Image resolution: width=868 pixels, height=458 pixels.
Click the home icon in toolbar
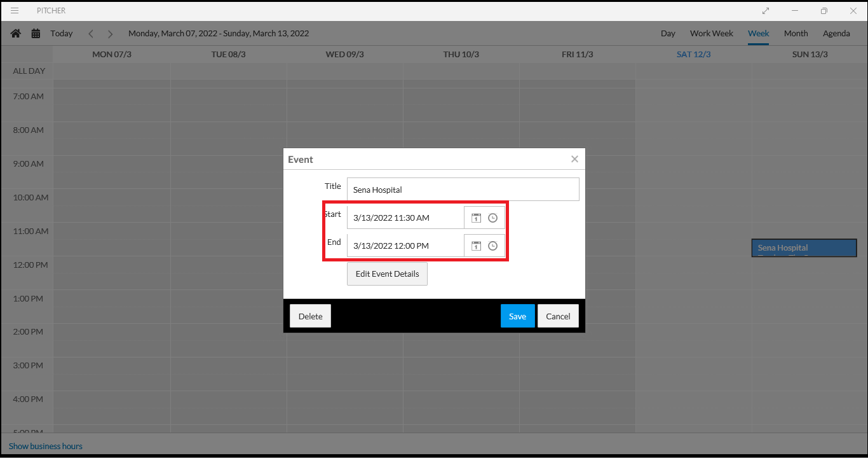point(16,34)
